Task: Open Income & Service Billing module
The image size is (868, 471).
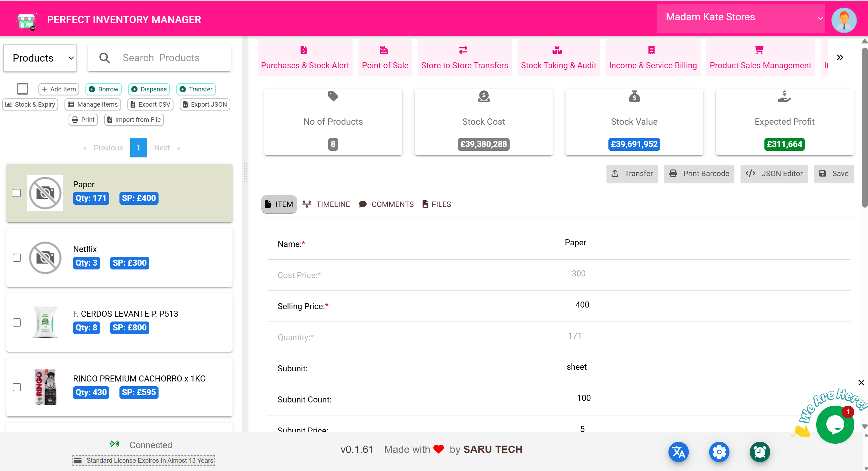Action: pos(653,57)
